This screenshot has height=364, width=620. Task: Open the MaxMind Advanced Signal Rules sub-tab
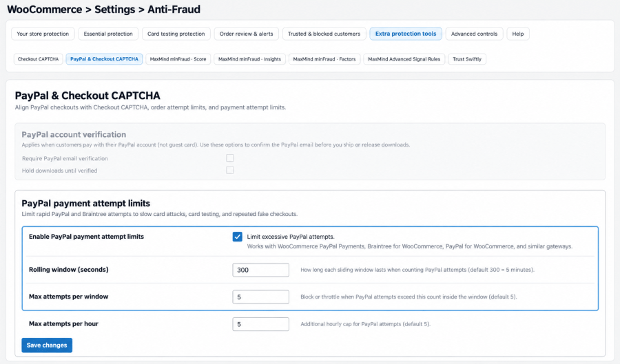pyautogui.click(x=404, y=59)
